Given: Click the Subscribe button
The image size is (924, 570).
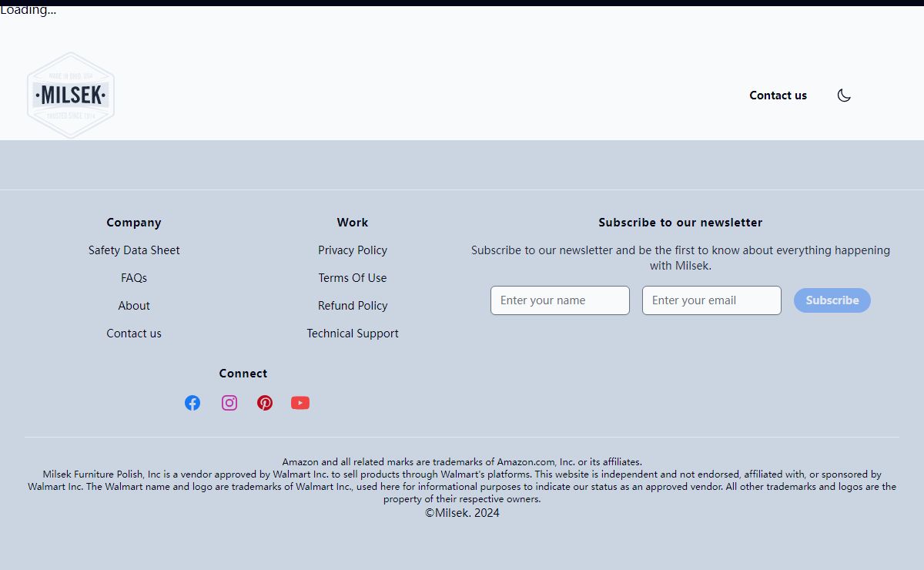Looking at the screenshot, I should coord(832,300).
